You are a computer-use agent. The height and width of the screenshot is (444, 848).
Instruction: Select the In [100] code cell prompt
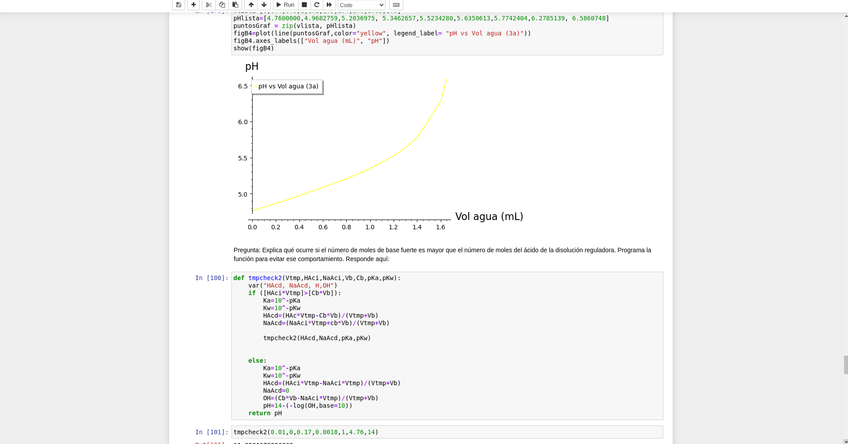(x=210, y=278)
